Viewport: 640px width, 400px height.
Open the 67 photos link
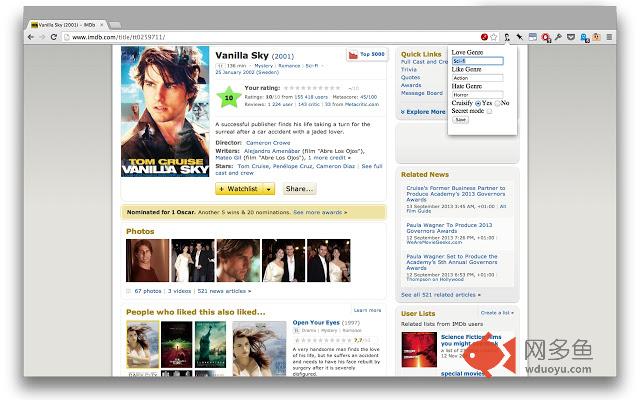(148, 291)
